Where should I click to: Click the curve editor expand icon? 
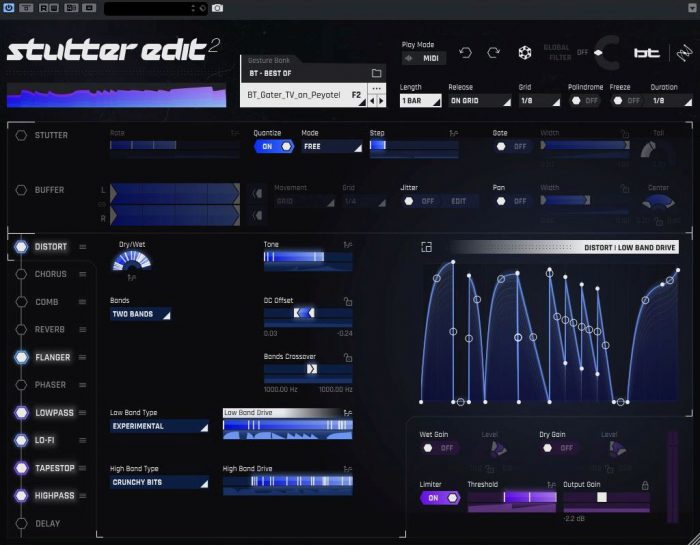pyautogui.click(x=426, y=247)
